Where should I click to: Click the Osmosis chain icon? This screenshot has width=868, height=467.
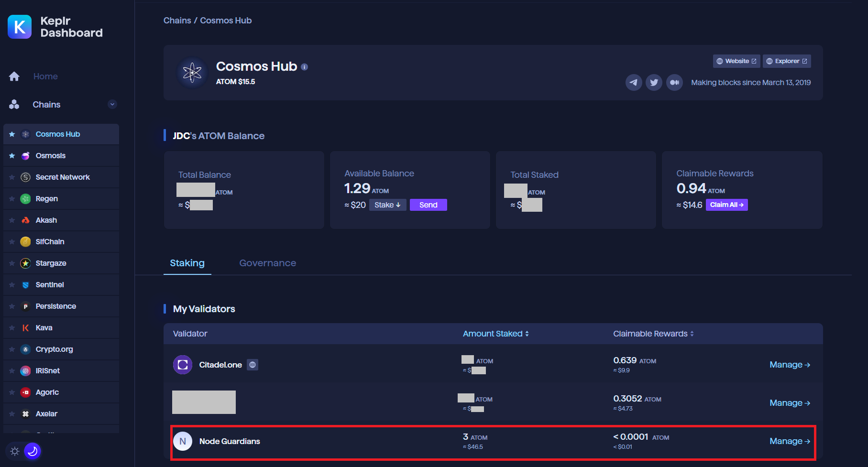tap(26, 156)
